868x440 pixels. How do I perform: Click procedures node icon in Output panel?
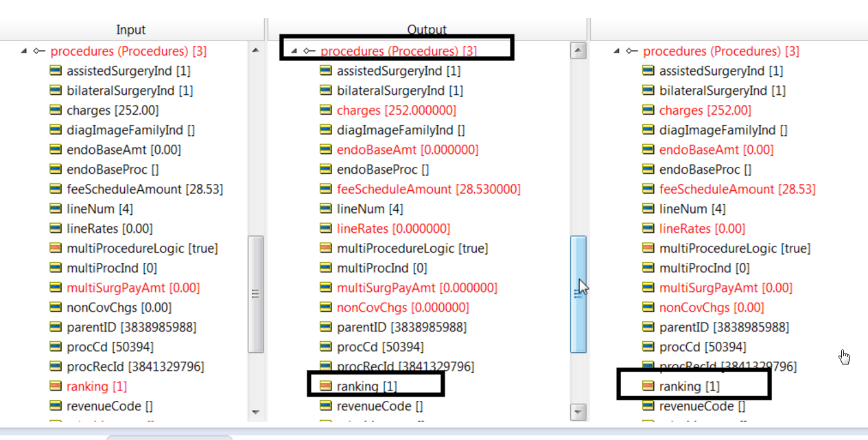[309, 51]
